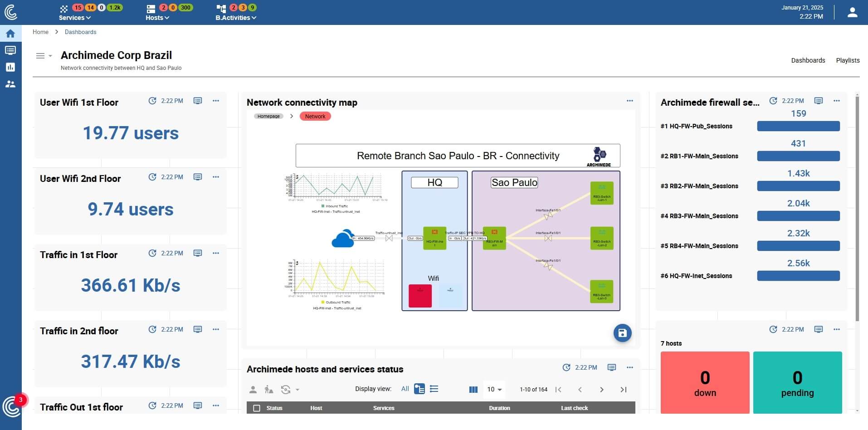Click the HQ-FW-Inet_Sessions bar
The height and width of the screenshot is (430, 868).
[x=798, y=276]
